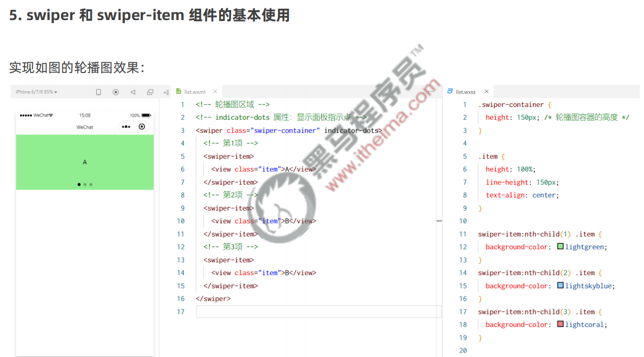Switch to the list.wxss tab
This screenshot has width=644, height=357.
pyautogui.click(x=465, y=92)
